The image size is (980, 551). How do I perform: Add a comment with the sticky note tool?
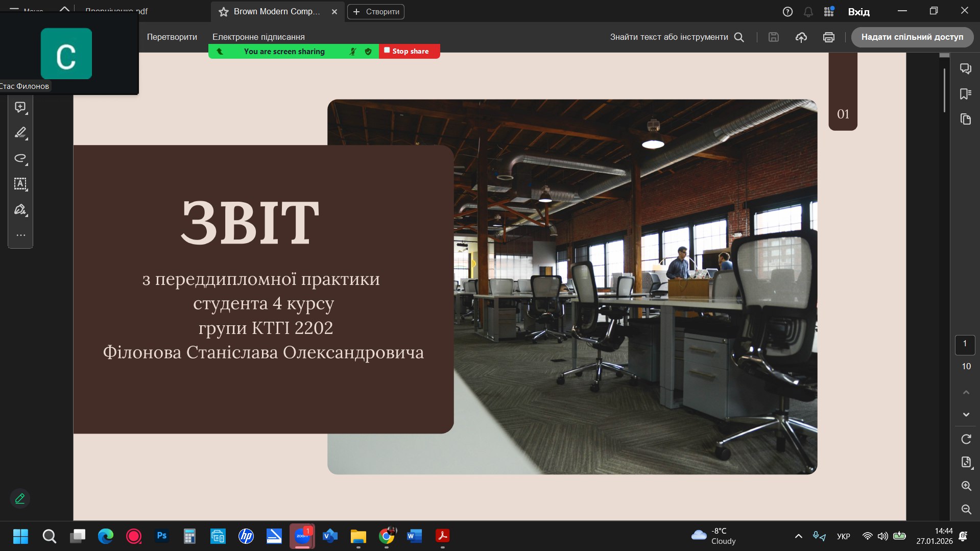(20, 107)
